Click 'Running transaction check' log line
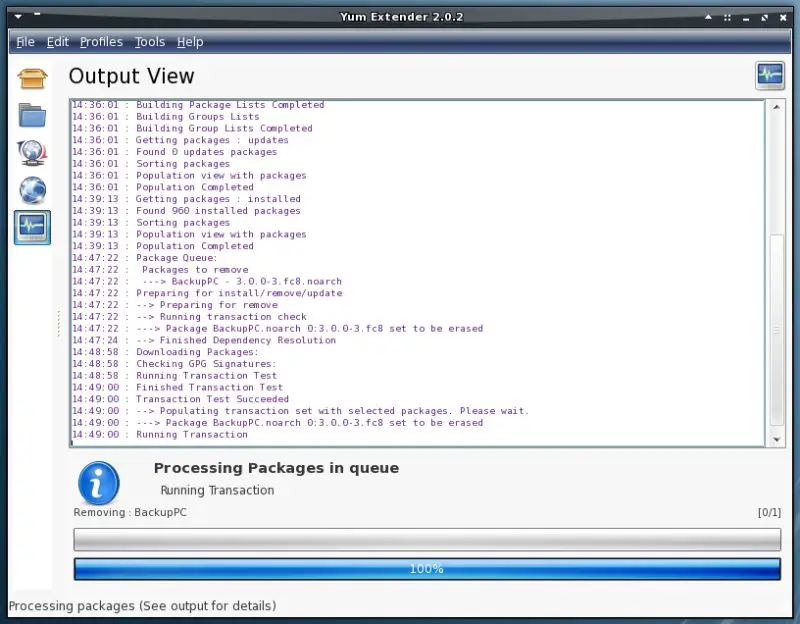800x624 pixels. pos(189,317)
